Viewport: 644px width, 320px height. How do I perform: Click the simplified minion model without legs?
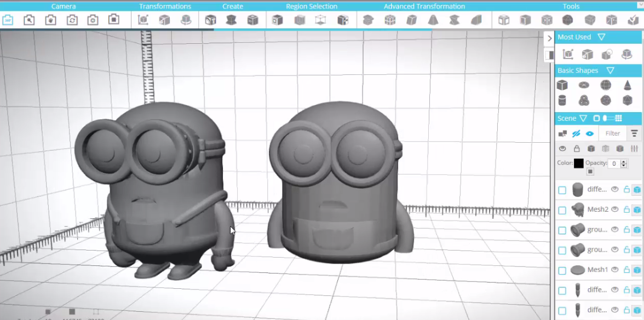pos(341,183)
